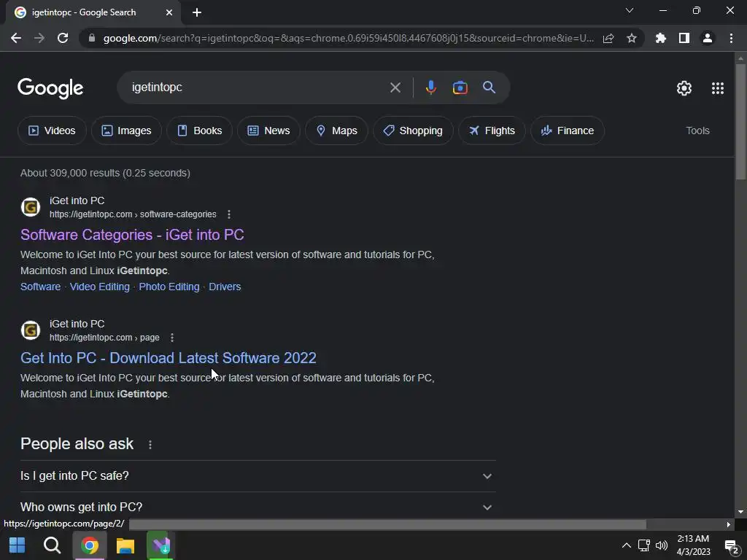Click the forward navigation arrow
Viewport: 747px width, 560px height.
[39, 38]
